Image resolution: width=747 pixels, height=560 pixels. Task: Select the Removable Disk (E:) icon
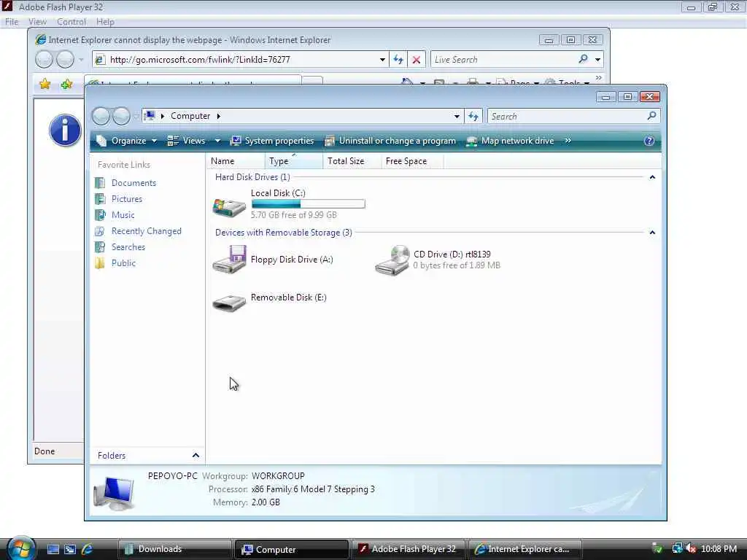tap(229, 302)
